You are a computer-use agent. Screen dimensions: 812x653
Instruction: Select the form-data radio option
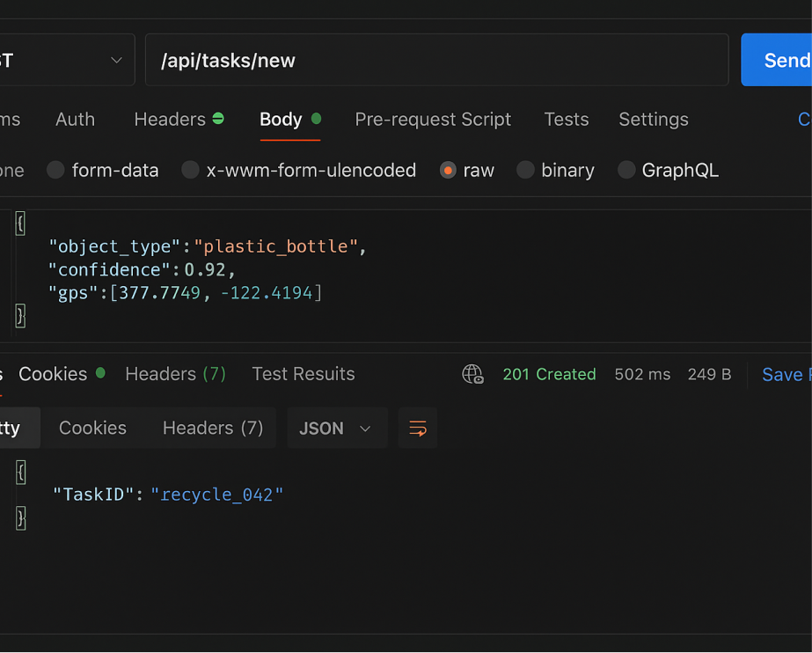pos(55,170)
